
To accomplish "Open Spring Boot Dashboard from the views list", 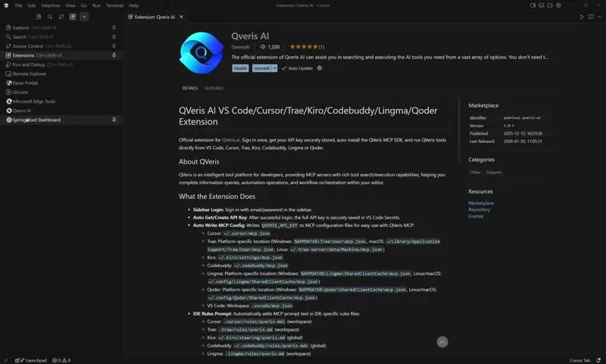I will pyautogui.click(x=62, y=120).
